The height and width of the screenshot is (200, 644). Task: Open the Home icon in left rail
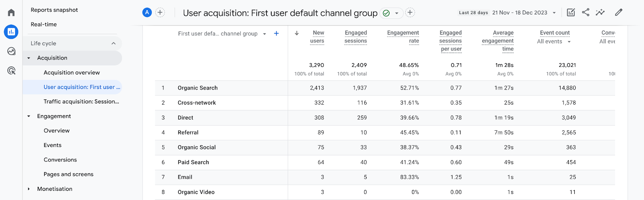(11, 12)
